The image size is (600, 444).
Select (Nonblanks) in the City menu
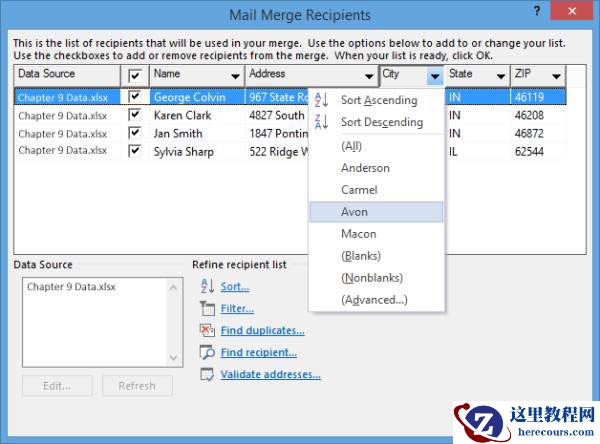coord(377,278)
